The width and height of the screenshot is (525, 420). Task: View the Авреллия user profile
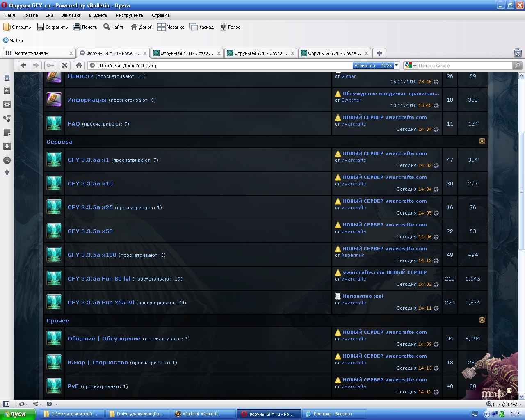click(353, 255)
